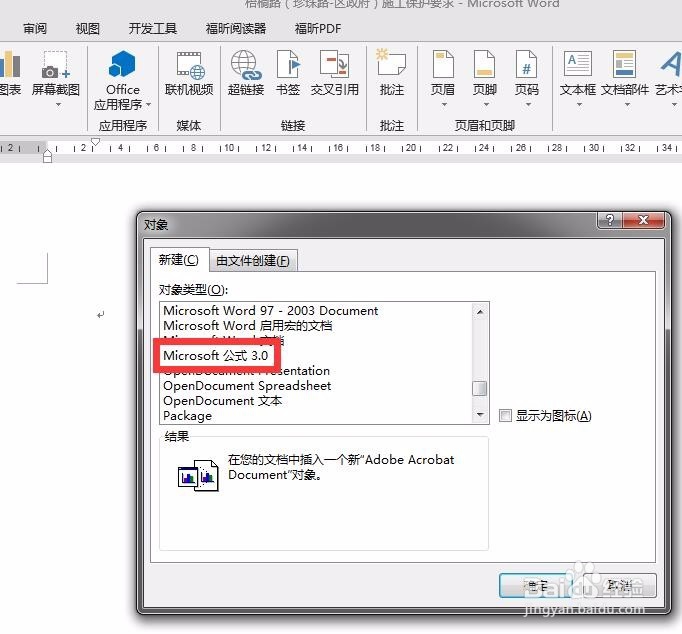Click the Chart (图表) icon

(x=10, y=64)
